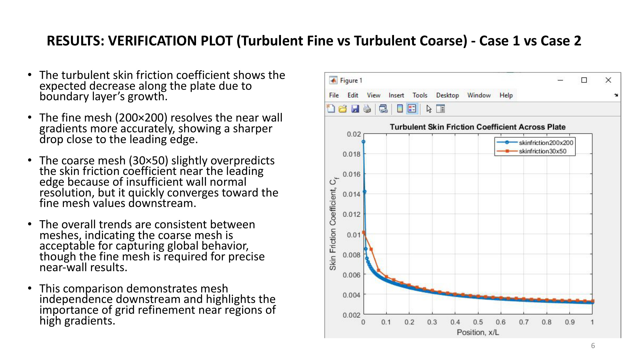
Task: Click the skinfriction30x50 legend entry
Action: (542, 151)
